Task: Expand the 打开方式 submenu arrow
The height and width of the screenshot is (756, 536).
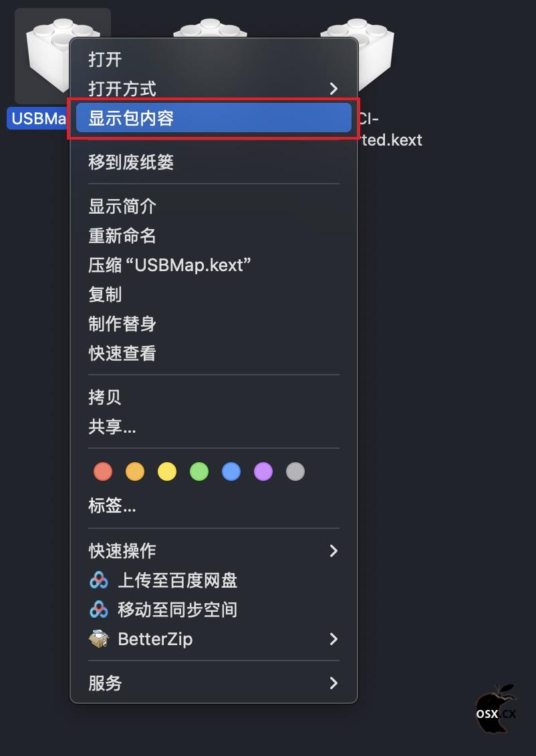Action: point(333,89)
